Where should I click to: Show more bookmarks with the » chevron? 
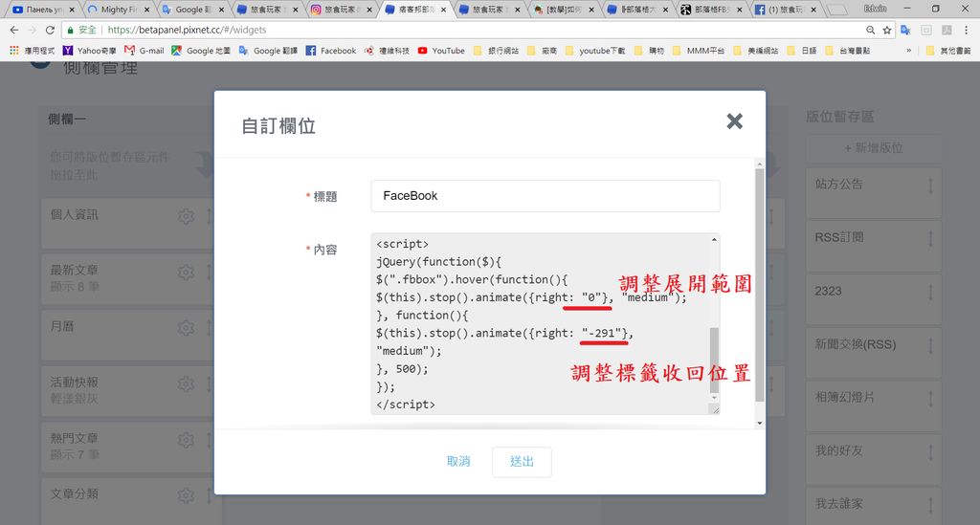[x=908, y=51]
